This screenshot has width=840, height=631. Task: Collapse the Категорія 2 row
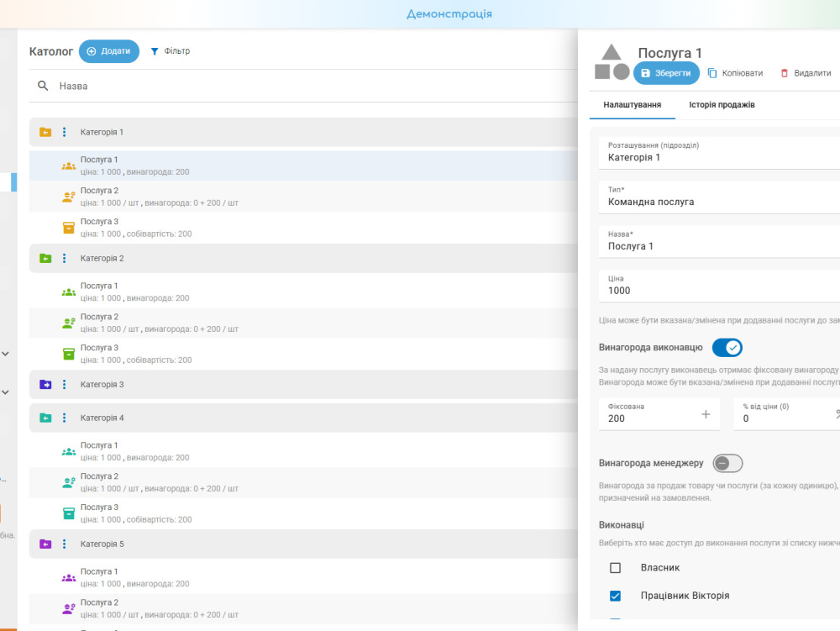pos(303,258)
